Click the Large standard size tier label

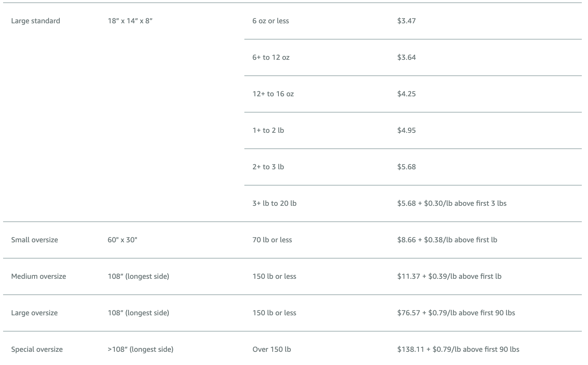(x=36, y=21)
